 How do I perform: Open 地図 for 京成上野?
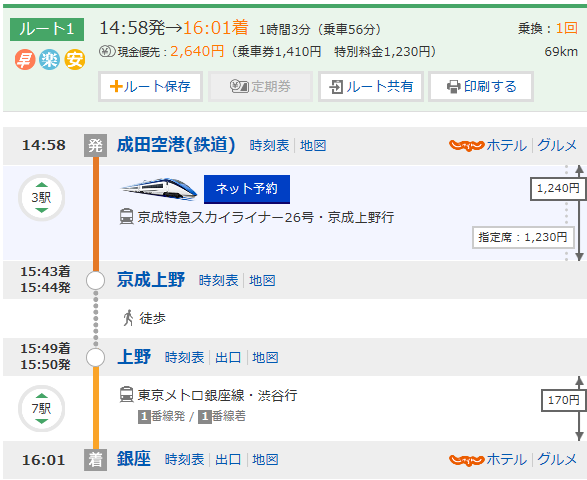[262, 280]
